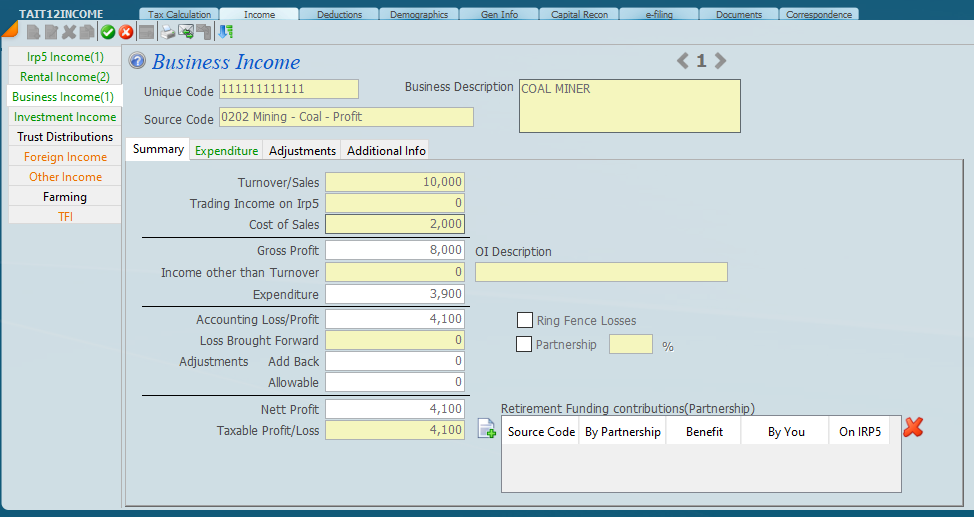Switch to the Expenditure sub-tab
Image resolution: width=974 pixels, height=517 pixels.
coord(226,150)
